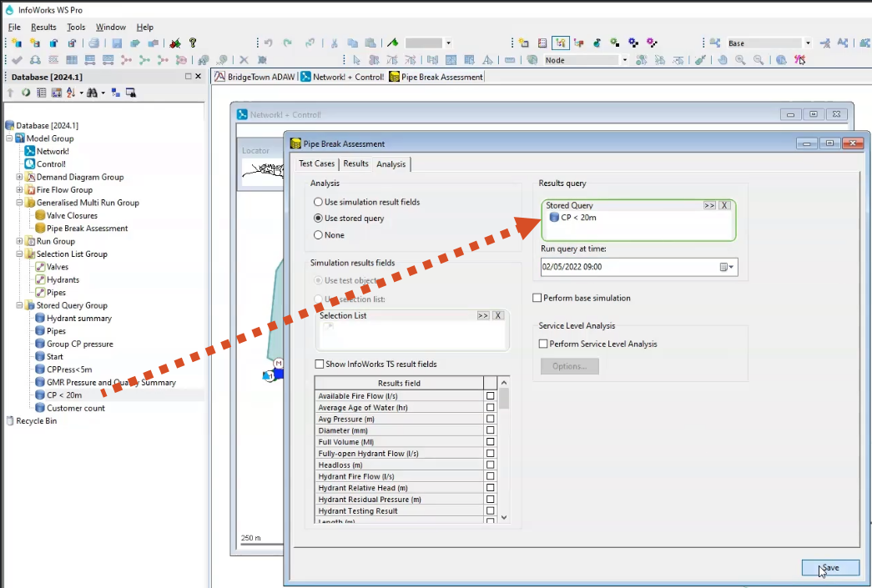
Task: Open the Base scenario dropdown
Action: (808, 43)
